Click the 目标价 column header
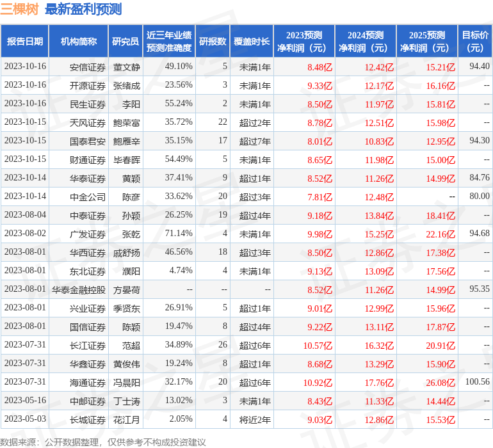 tap(475, 41)
